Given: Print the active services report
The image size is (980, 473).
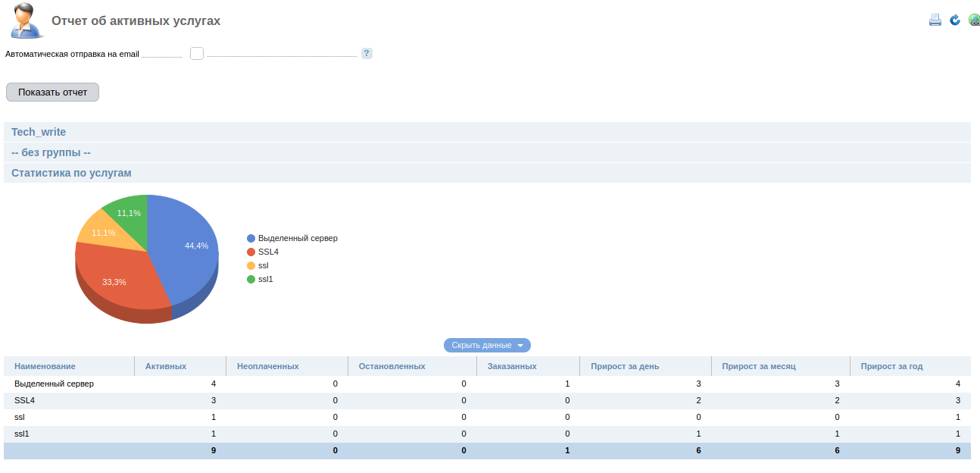Looking at the screenshot, I should 935,20.
